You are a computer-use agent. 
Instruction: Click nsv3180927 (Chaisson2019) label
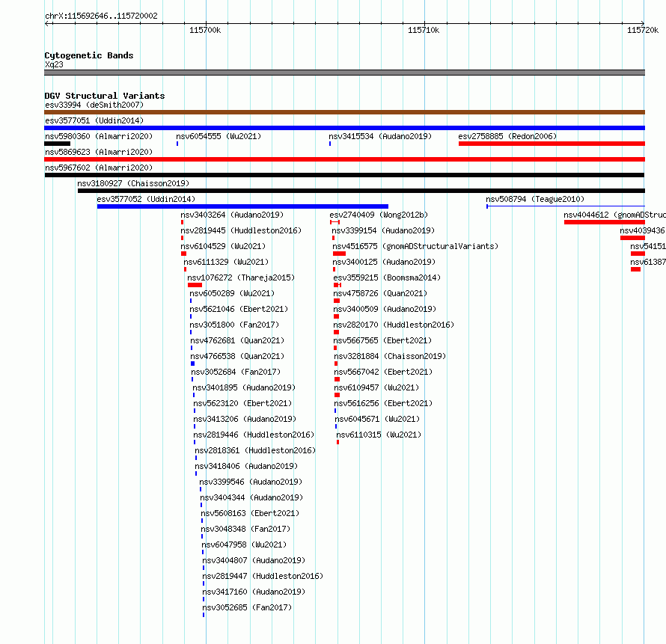pyautogui.click(x=133, y=183)
